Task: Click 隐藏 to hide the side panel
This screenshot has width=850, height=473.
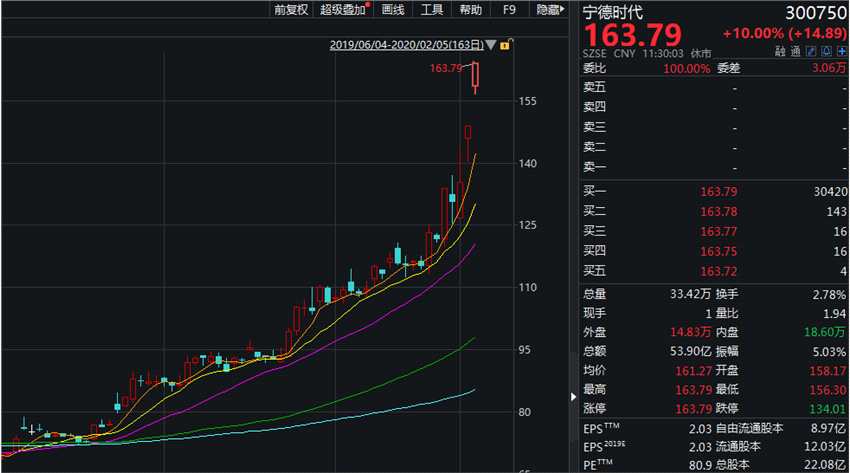Action: pos(550,10)
